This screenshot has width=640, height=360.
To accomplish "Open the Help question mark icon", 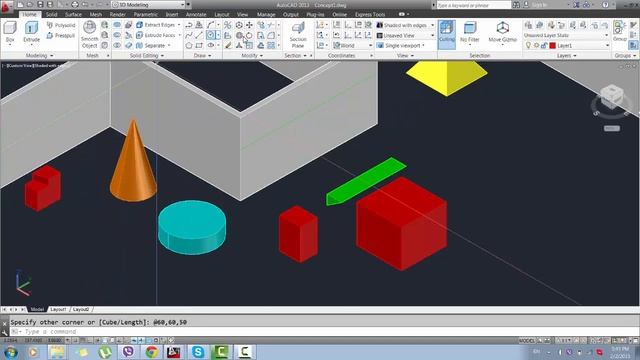I will coord(605,4).
